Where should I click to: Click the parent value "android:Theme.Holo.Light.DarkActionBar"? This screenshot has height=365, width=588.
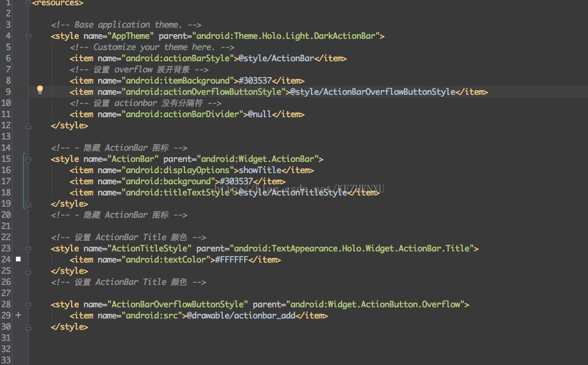point(286,36)
